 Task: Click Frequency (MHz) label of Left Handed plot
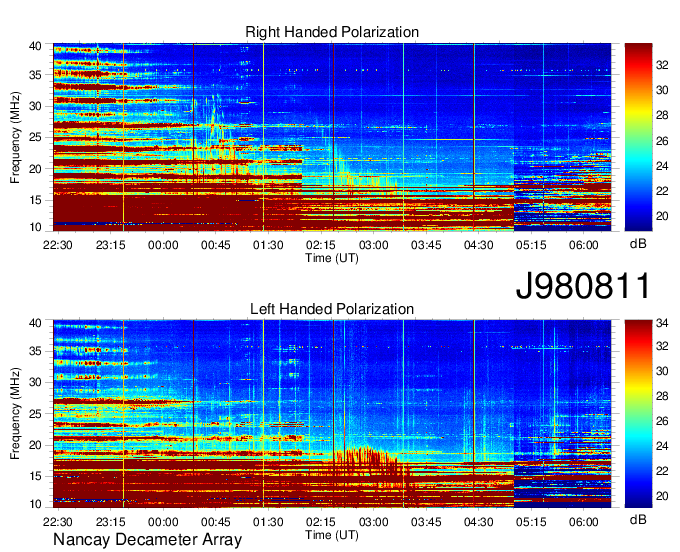tap(15, 414)
